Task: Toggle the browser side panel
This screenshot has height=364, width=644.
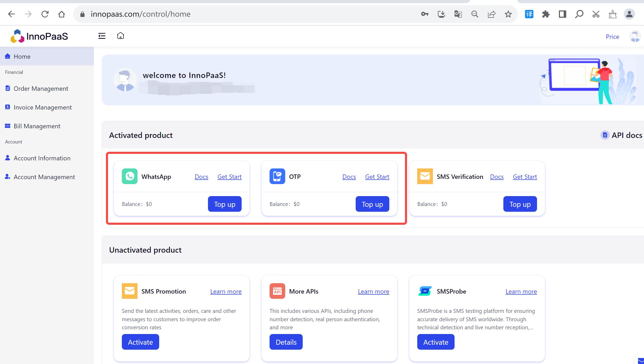Action: pyautogui.click(x=563, y=14)
